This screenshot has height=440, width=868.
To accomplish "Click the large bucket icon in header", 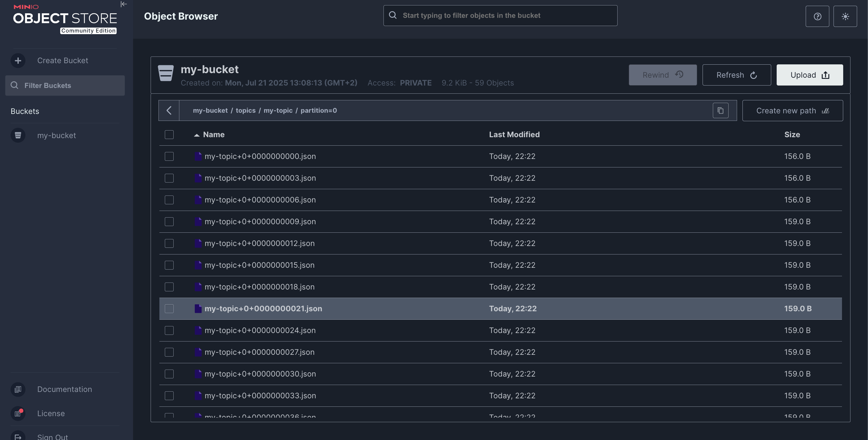I will coord(166,73).
